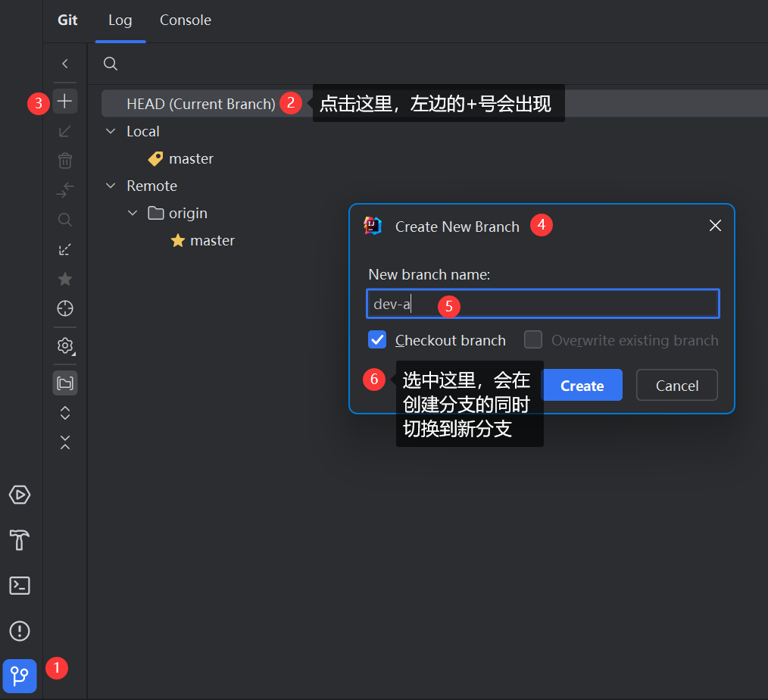This screenshot has width=768, height=700.
Task: Toggle the group by directory button
Action: tap(65, 383)
